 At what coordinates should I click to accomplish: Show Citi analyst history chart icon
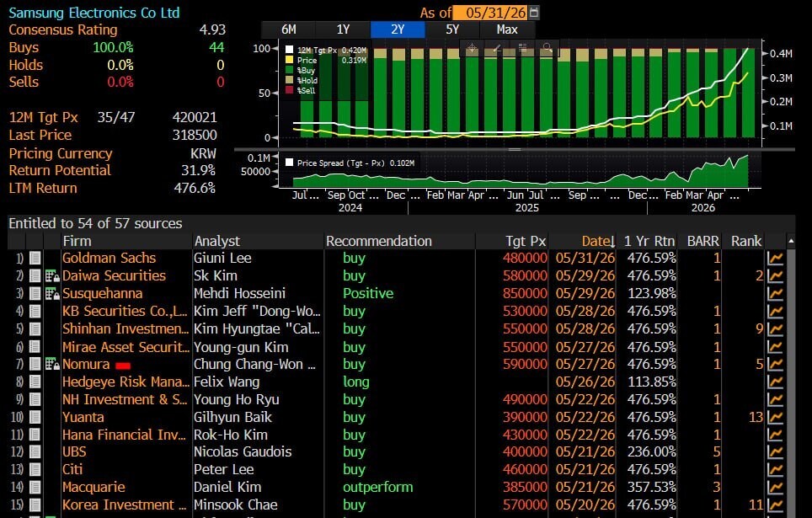775,469
